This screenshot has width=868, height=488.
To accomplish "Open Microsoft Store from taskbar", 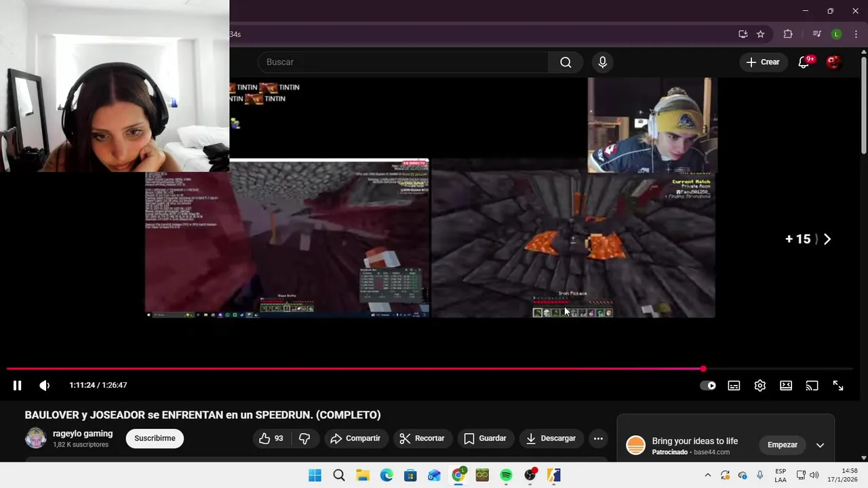I will 410,475.
